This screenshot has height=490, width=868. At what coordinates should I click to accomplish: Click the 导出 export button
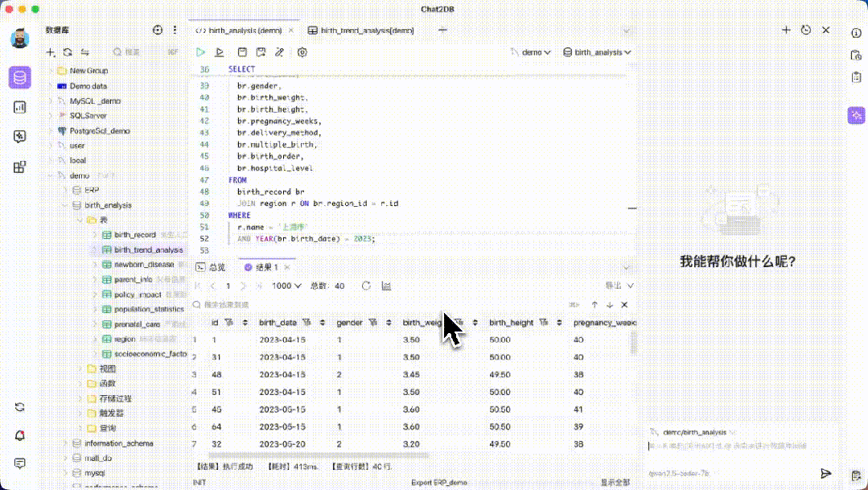(x=615, y=285)
